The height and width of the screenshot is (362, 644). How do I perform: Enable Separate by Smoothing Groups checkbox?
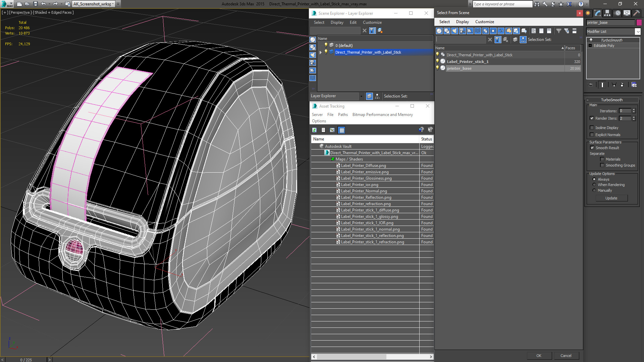(x=602, y=165)
